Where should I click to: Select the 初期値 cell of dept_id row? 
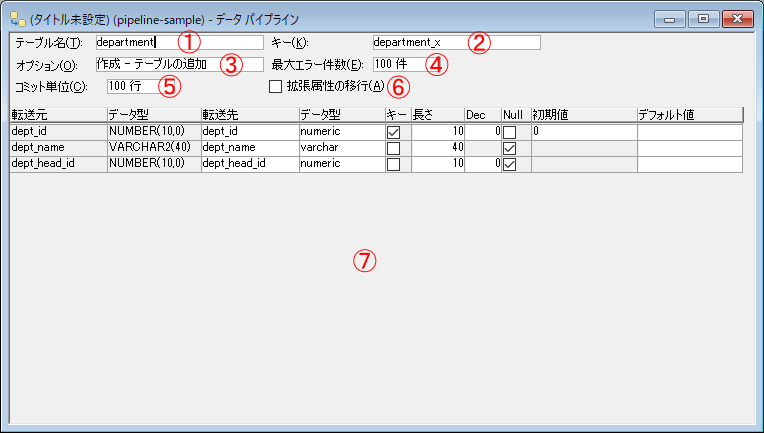(x=583, y=132)
